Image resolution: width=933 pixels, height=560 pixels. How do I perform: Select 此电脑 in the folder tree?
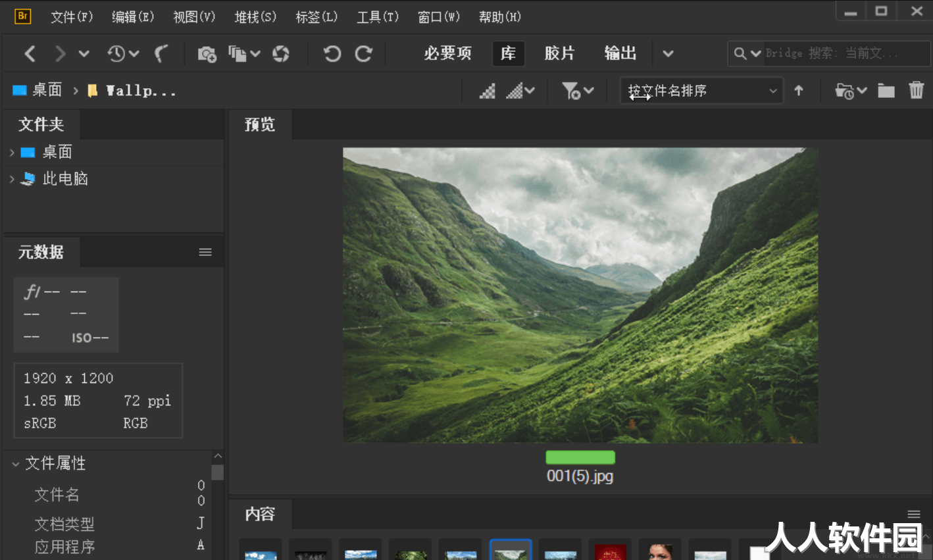point(64,178)
